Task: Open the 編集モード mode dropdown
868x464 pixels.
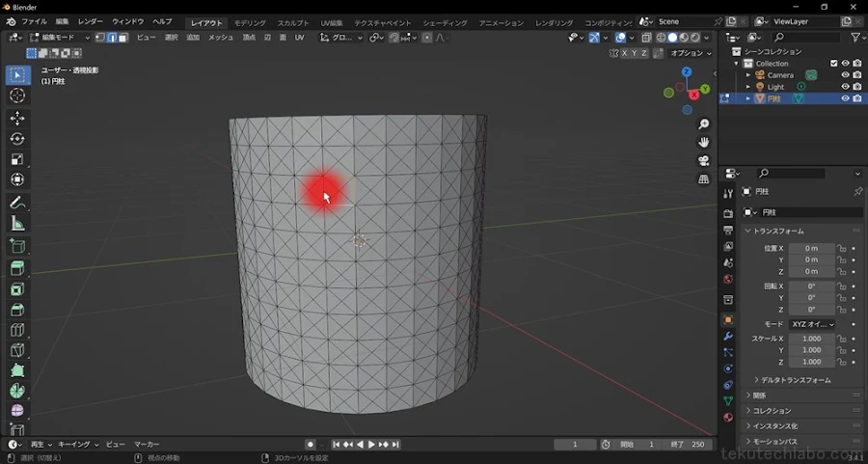Action: point(60,38)
